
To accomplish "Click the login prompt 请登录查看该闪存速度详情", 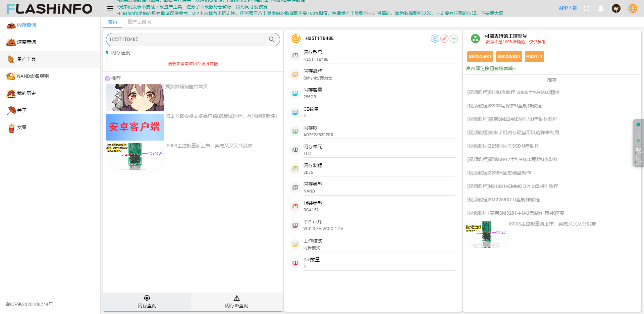I will click(193, 64).
